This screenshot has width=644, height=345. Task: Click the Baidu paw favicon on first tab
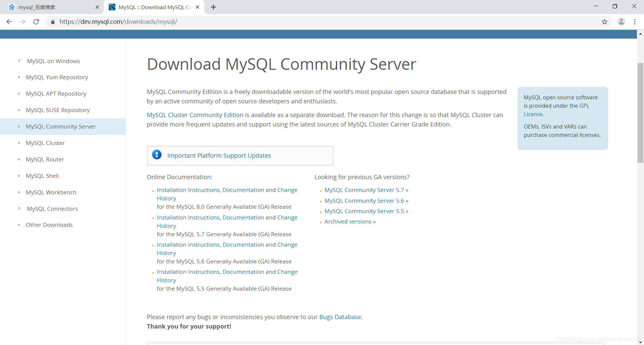(12, 7)
